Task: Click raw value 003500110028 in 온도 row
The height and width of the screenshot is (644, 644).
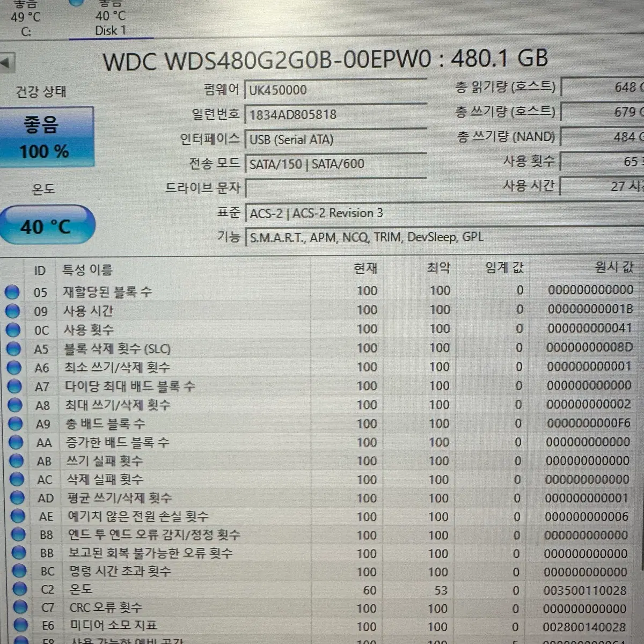Action: [x=585, y=590]
